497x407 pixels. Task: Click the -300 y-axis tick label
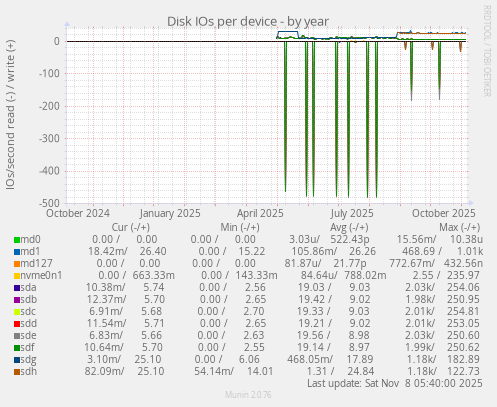tap(49, 139)
